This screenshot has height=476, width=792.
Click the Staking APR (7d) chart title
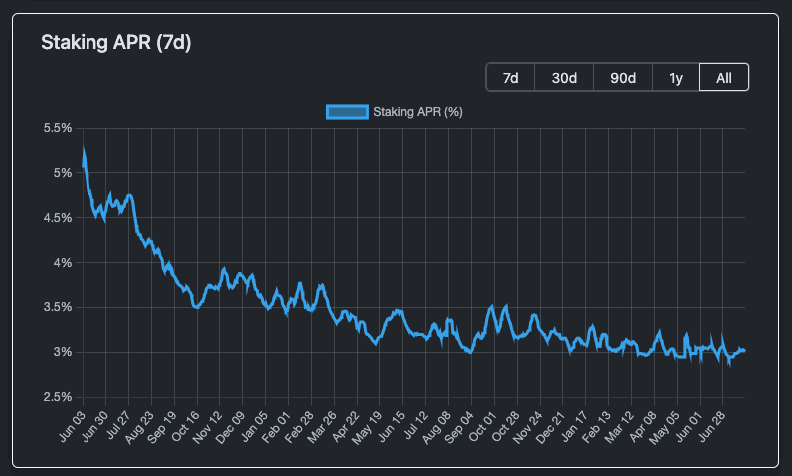(116, 42)
